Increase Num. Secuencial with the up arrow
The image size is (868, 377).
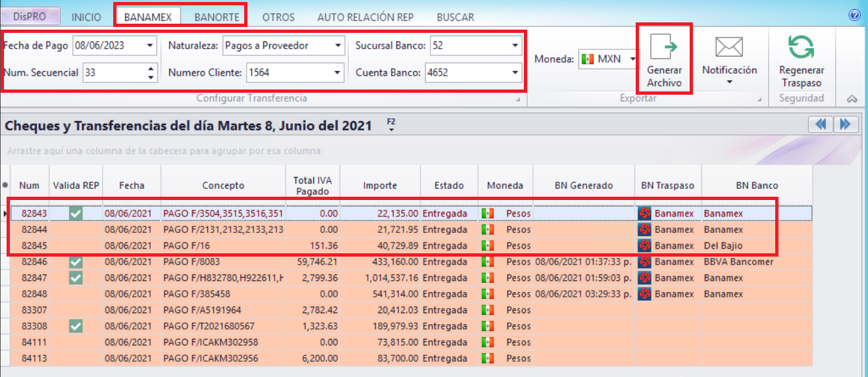coord(151,68)
